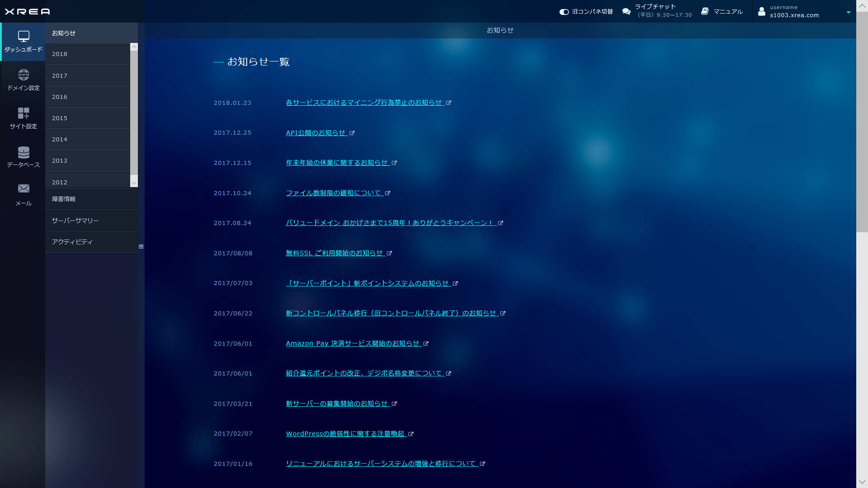The width and height of the screenshot is (868, 488).
Task: Open the Database cylinder icon
Action: (x=24, y=152)
